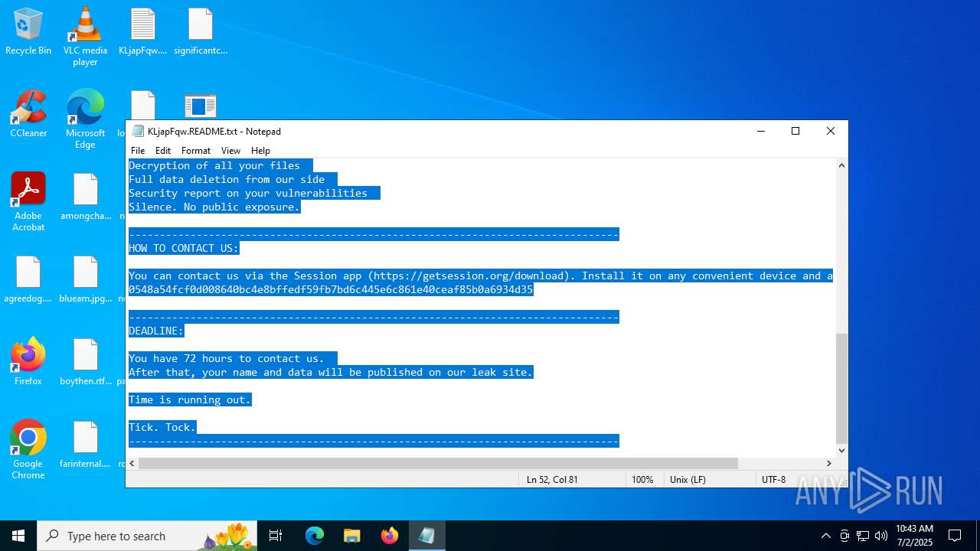Click 'Decryption of all your files' line
The width and height of the screenshot is (980, 551).
point(214,165)
